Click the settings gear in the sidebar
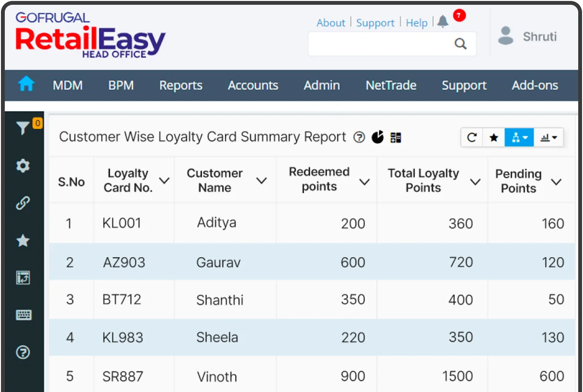The image size is (583, 392). click(x=22, y=165)
